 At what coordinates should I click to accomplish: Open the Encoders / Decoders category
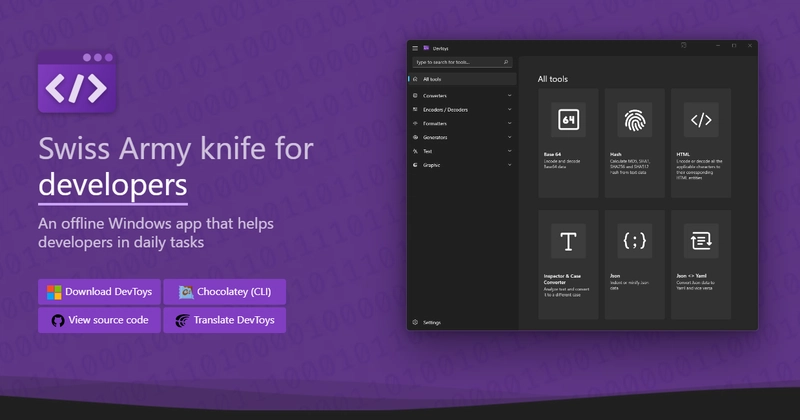tap(462, 109)
